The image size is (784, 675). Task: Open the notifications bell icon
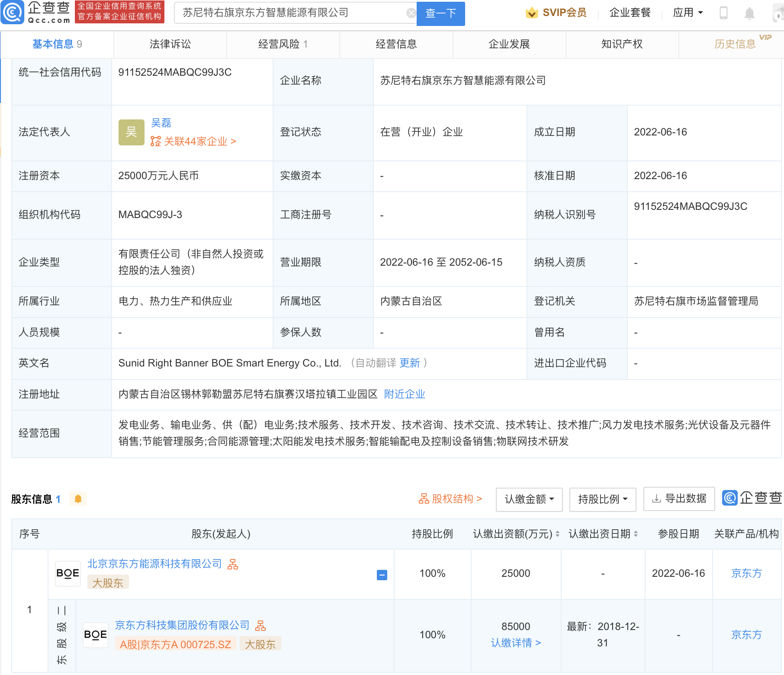coord(749,13)
